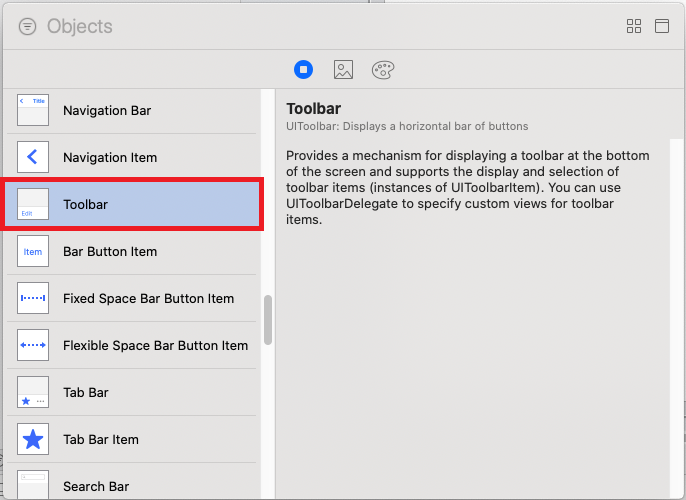Click the Navigation Item back-chevron icon
The width and height of the screenshot is (686, 500).
click(33, 157)
